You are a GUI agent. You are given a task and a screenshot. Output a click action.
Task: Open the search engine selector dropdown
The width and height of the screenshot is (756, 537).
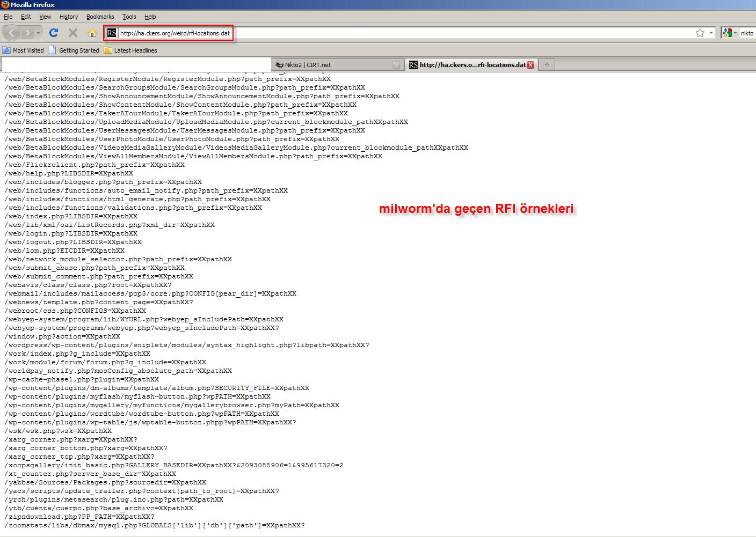(x=730, y=33)
